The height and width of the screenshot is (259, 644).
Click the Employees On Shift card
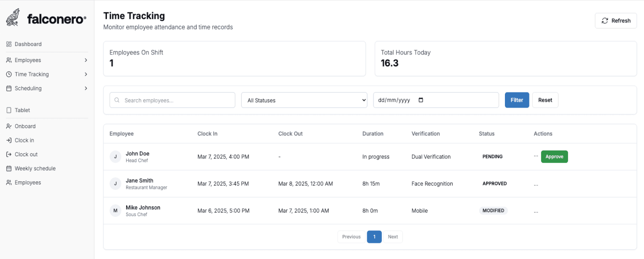pyautogui.click(x=234, y=58)
